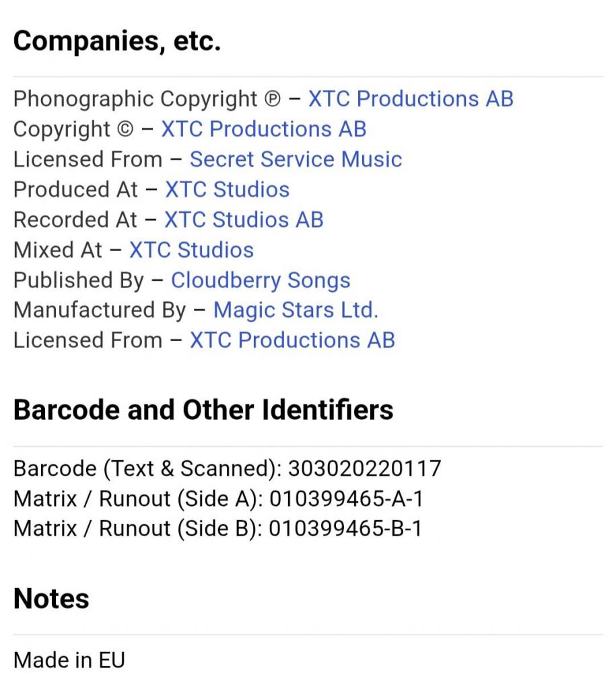This screenshot has height=689, width=616.
Task: Select the Side B matrix runout code
Action: (345, 529)
